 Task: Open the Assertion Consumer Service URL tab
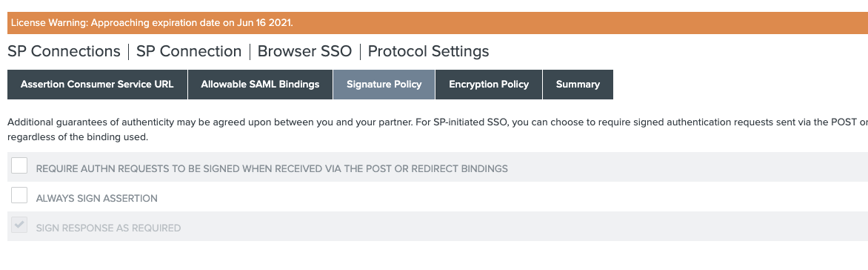[x=98, y=85]
